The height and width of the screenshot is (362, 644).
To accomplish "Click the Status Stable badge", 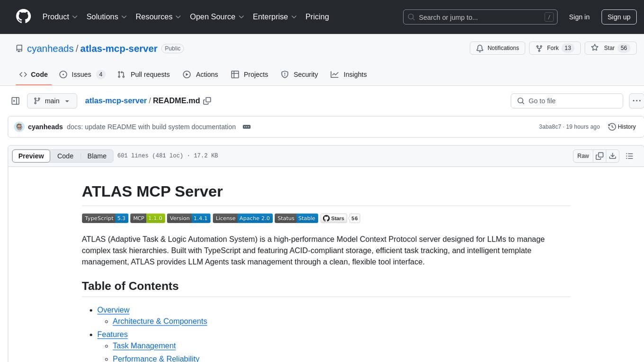I will (296, 218).
